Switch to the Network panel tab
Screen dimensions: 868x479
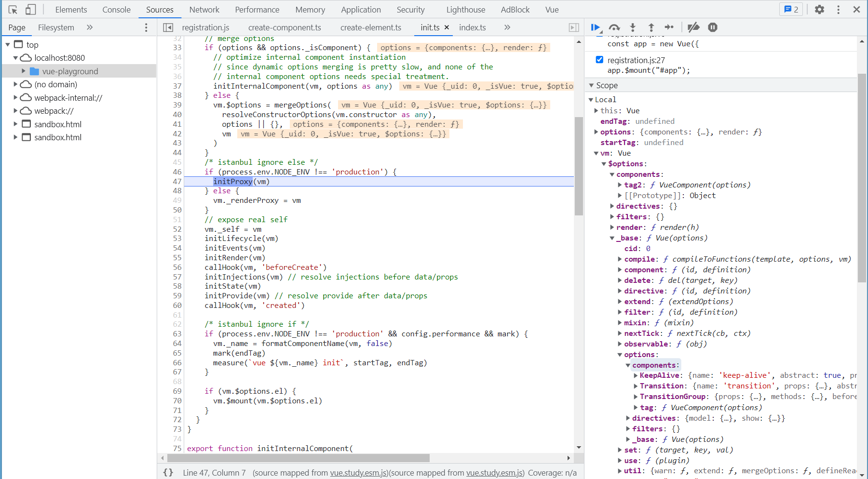(204, 10)
